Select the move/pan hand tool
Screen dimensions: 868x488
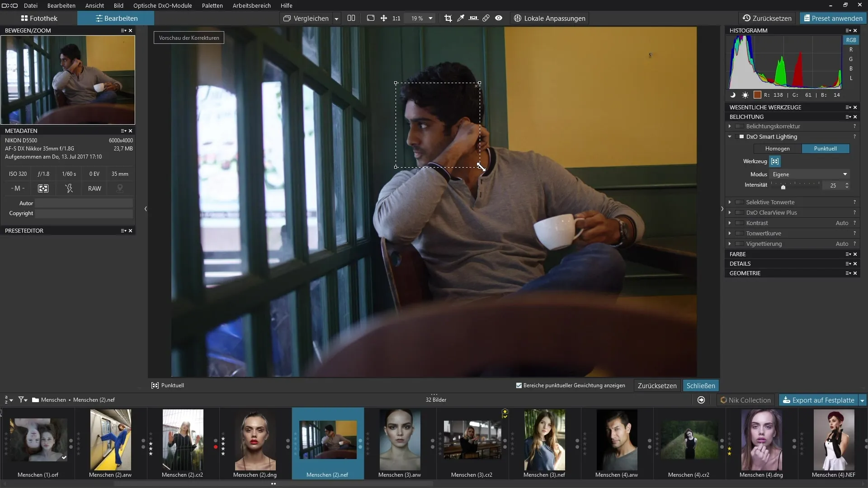coord(384,19)
